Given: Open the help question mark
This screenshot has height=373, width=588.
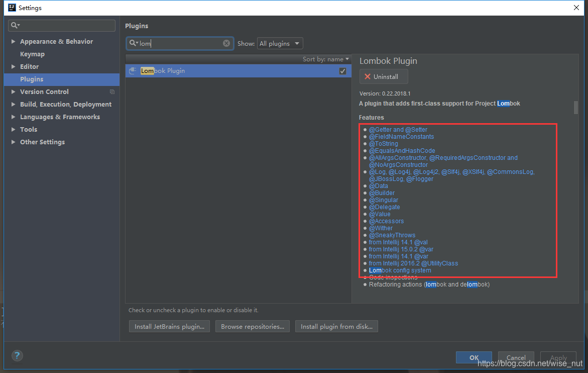Looking at the screenshot, I should [17, 355].
